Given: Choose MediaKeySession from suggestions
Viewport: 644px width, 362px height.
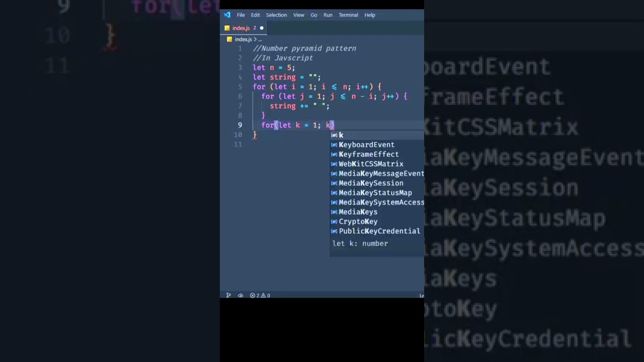Looking at the screenshot, I should click(x=377, y=183).
